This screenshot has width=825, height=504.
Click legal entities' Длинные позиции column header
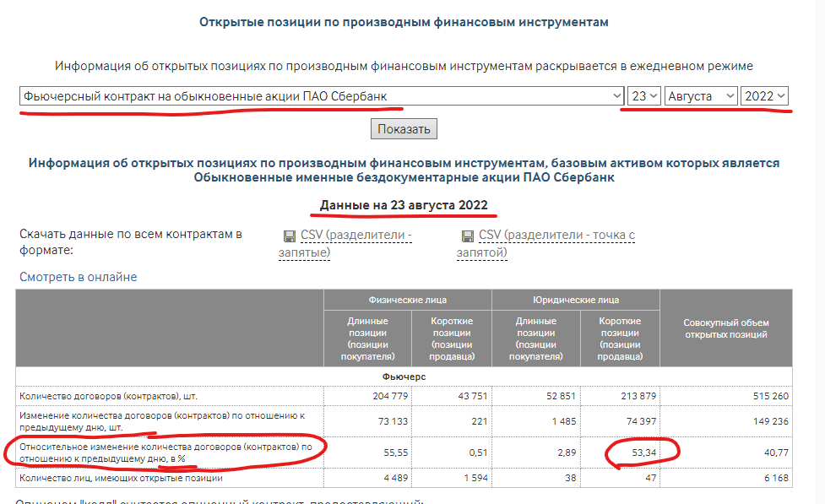tap(535, 339)
